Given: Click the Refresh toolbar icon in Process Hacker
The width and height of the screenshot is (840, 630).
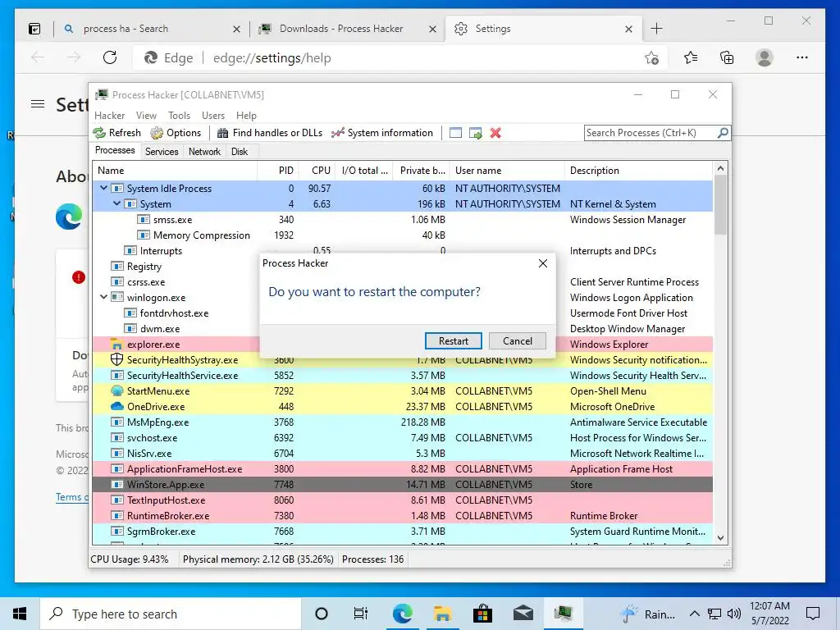Looking at the screenshot, I should [x=99, y=133].
